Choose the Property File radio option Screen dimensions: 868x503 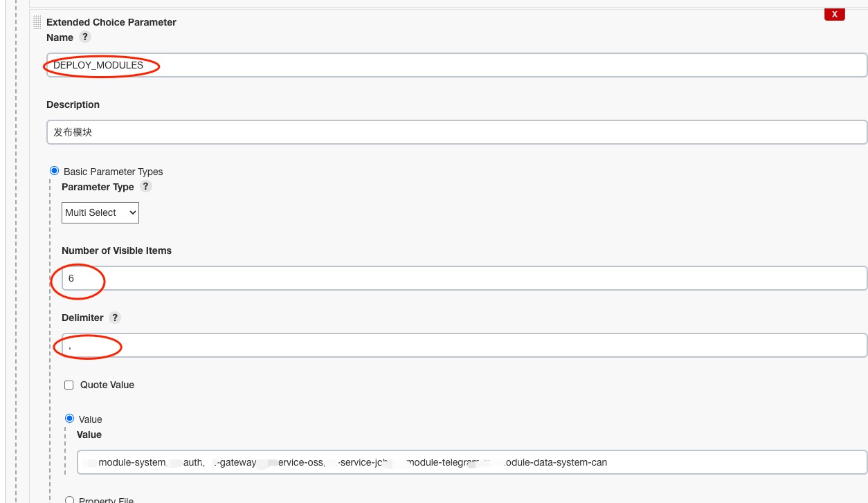click(x=70, y=500)
